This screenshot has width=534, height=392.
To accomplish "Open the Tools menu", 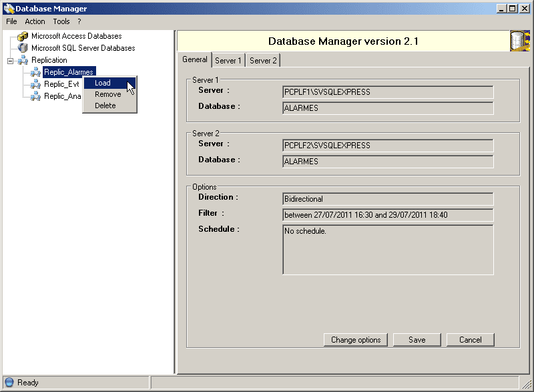I will pyautogui.click(x=61, y=21).
